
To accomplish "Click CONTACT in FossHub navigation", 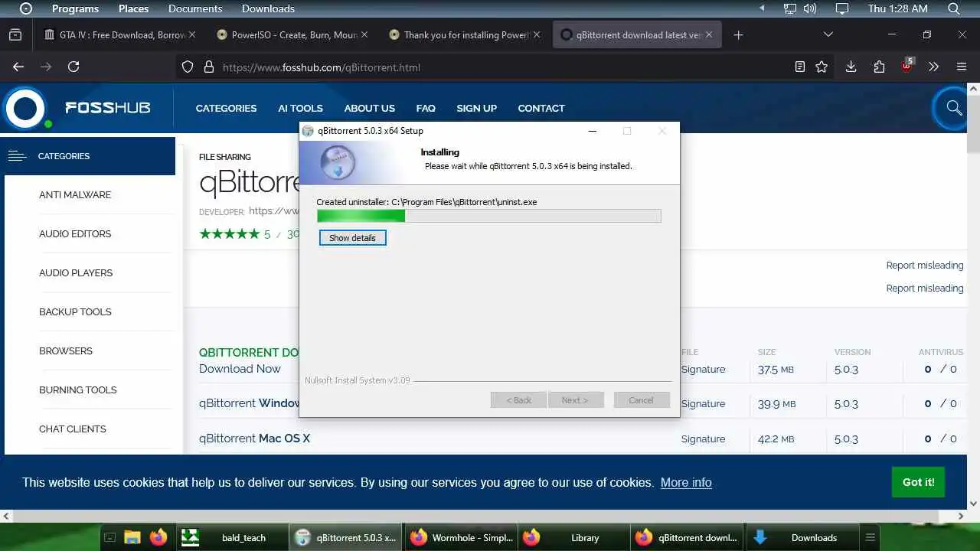I will point(541,108).
